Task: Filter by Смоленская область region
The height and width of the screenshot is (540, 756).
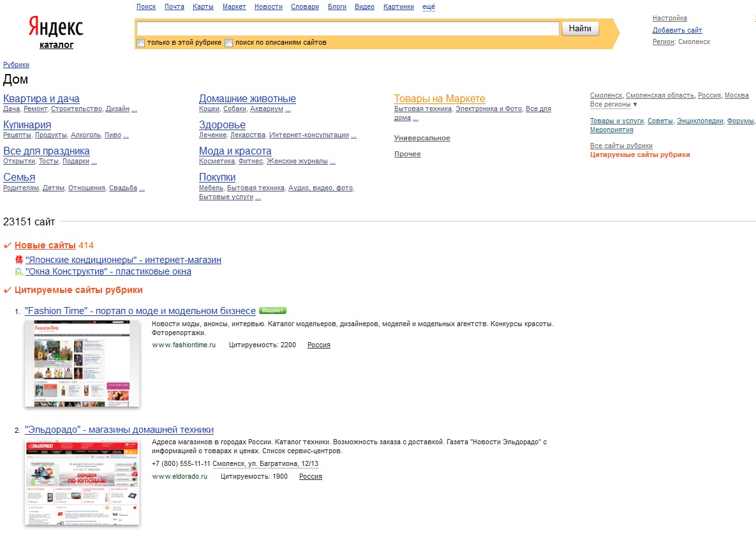Action: pos(660,96)
